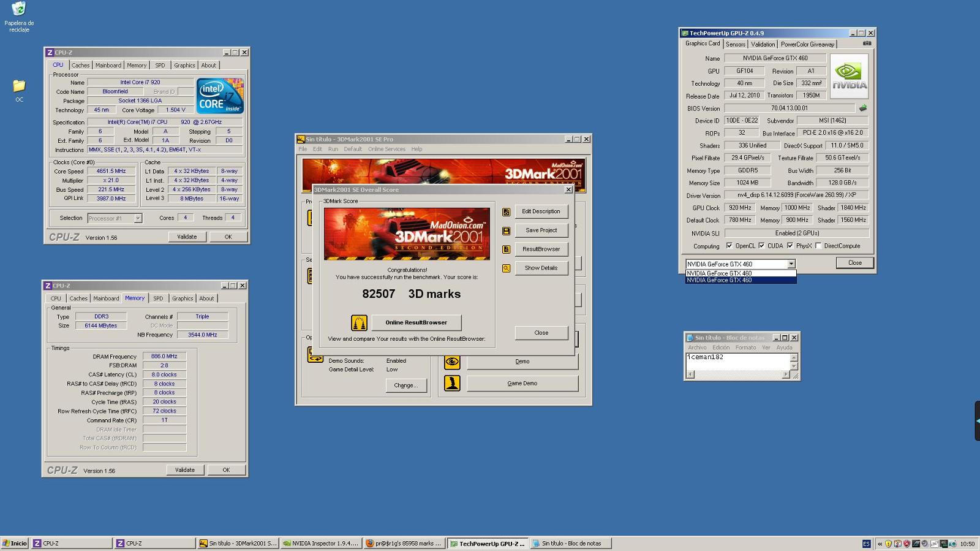Image resolution: width=980 pixels, height=551 pixels.
Task: Toggle the CUDA checkbox in GPU-Z
Action: pyautogui.click(x=761, y=246)
